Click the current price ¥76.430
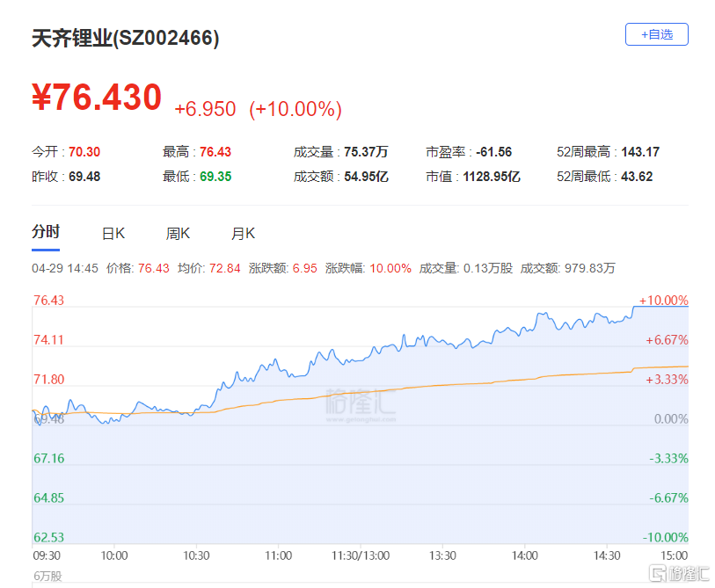The height and width of the screenshot is (588, 715). [x=97, y=97]
